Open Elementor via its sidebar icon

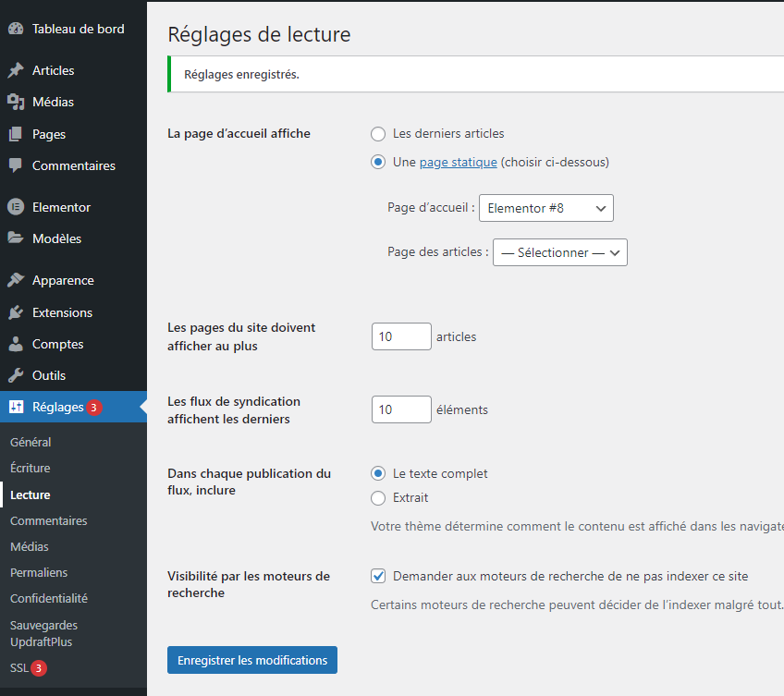click(15, 207)
